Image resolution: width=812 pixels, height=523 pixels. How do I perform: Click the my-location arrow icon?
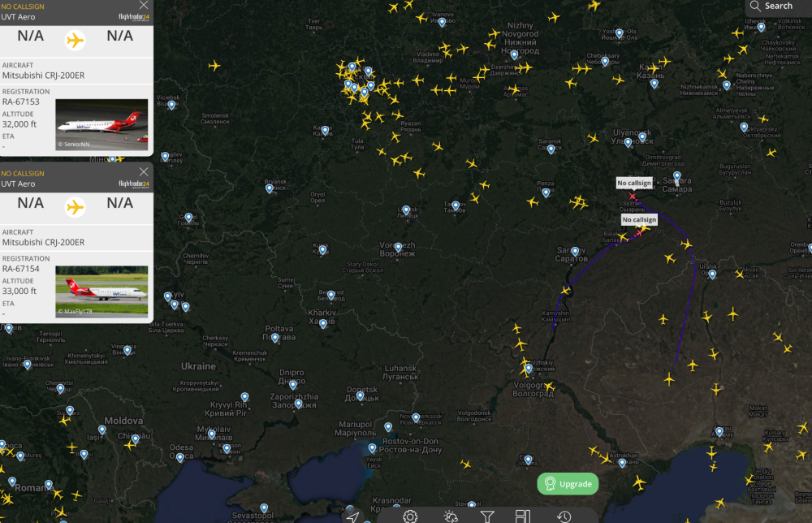[352, 516]
